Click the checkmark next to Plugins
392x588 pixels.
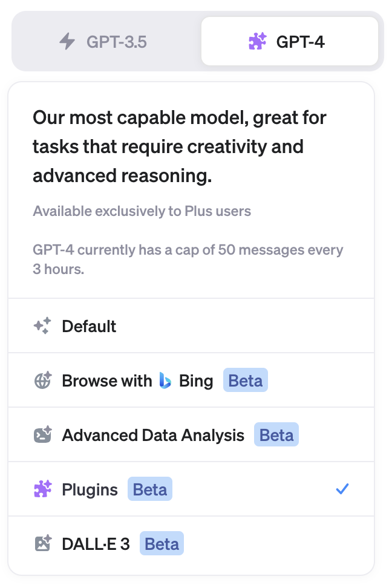point(343,489)
